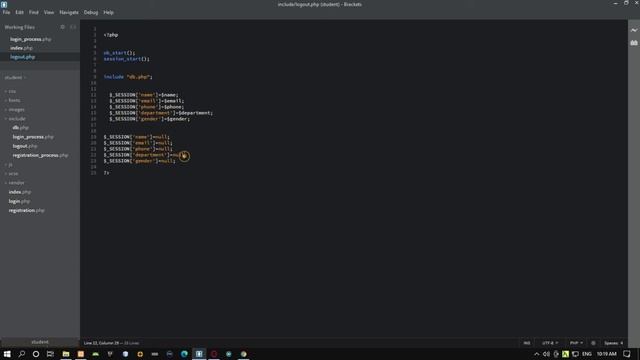The width and height of the screenshot is (640, 360).
Task: Open login_process.php in Working Files
Action: tap(31, 39)
